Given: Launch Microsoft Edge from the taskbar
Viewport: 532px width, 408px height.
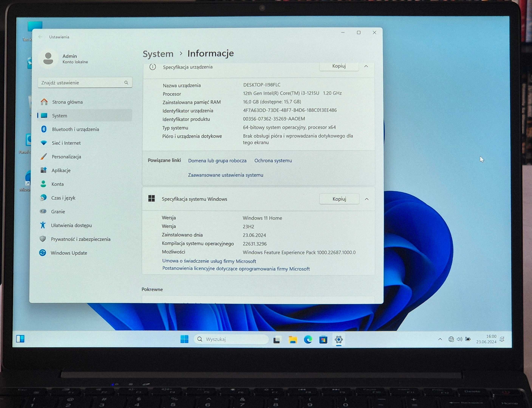Looking at the screenshot, I should [308, 339].
